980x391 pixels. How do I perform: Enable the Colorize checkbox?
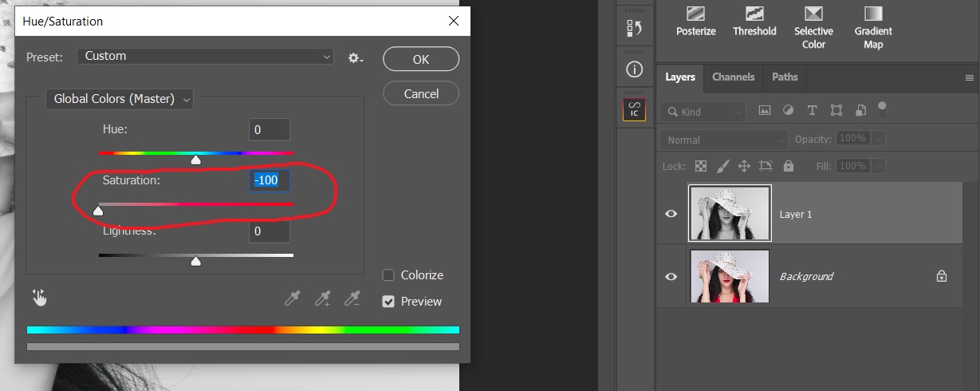(x=389, y=275)
